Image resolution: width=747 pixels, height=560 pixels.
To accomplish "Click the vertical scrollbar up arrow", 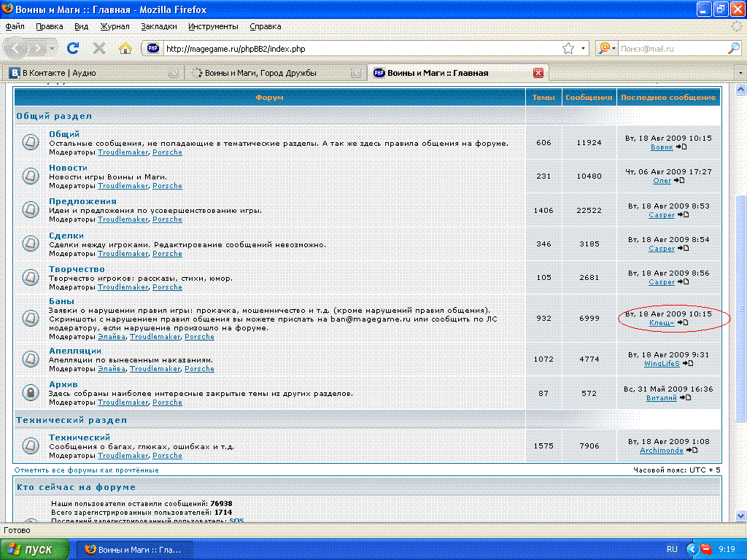I will click(x=741, y=90).
